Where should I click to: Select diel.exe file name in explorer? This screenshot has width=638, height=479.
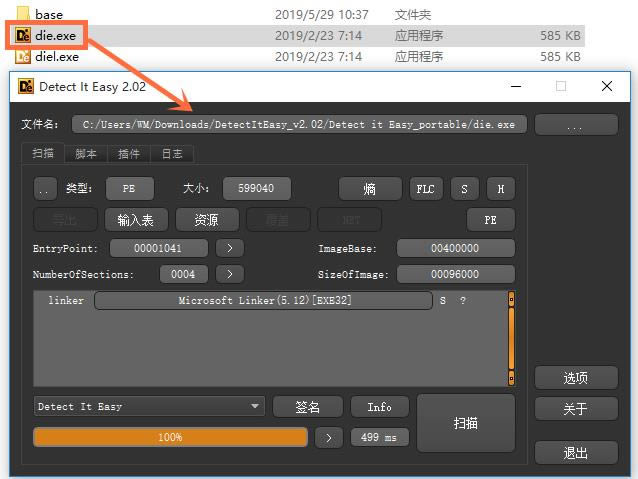click(x=57, y=57)
